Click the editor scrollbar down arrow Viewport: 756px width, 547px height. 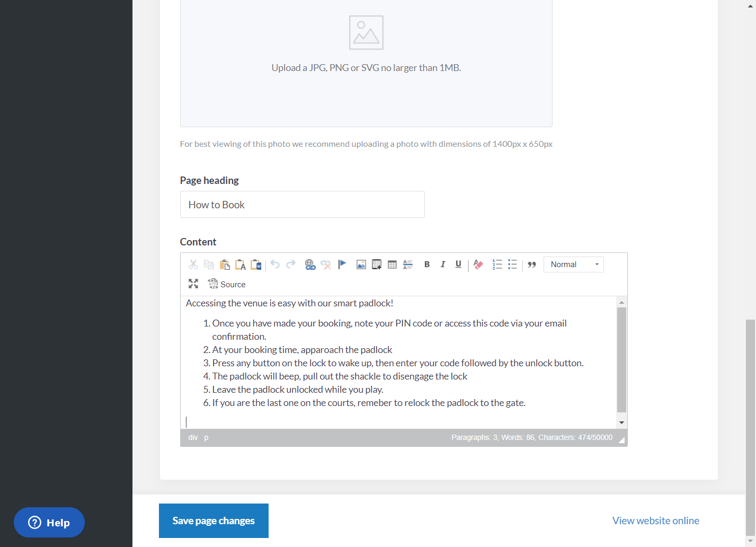coord(622,422)
